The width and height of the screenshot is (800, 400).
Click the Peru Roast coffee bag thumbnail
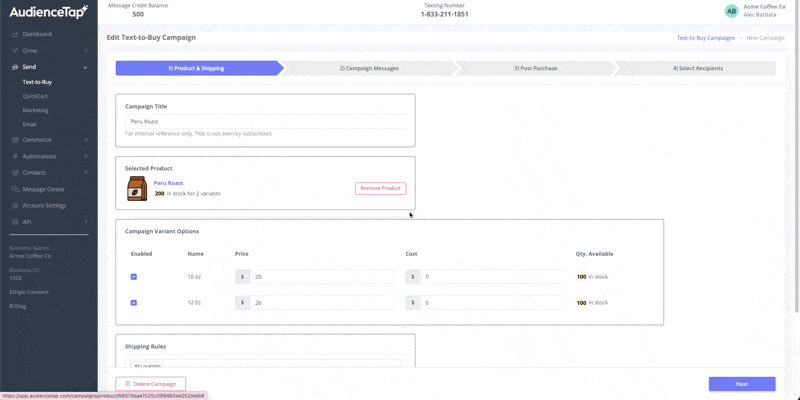tap(136, 189)
